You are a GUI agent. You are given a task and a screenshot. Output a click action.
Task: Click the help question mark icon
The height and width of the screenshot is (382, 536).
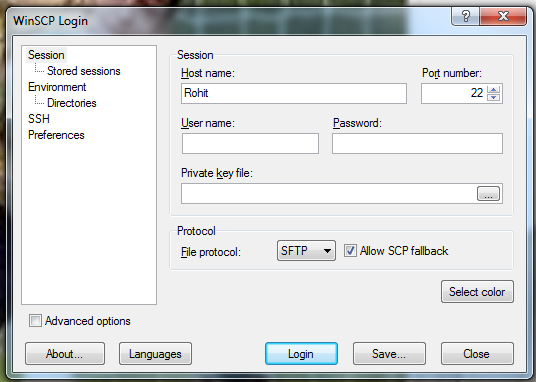465,16
